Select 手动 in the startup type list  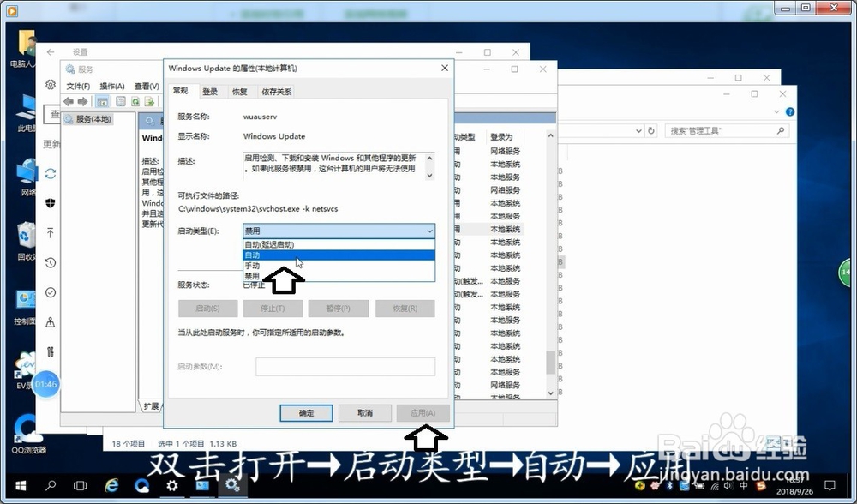pyautogui.click(x=339, y=265)
